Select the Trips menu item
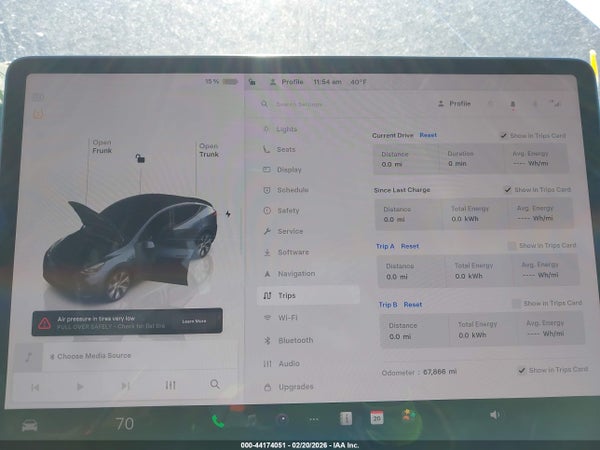Viewport: 600px width, 450px height. [x=308, y=295]
